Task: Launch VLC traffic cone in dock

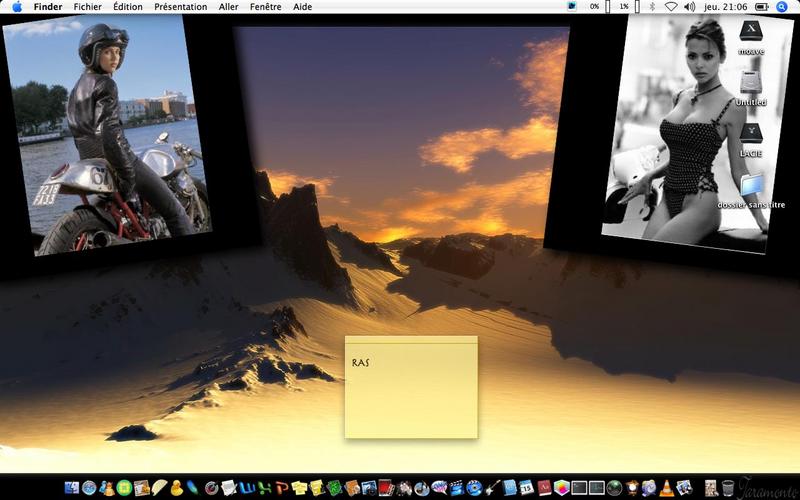Action: pos(666,488)
